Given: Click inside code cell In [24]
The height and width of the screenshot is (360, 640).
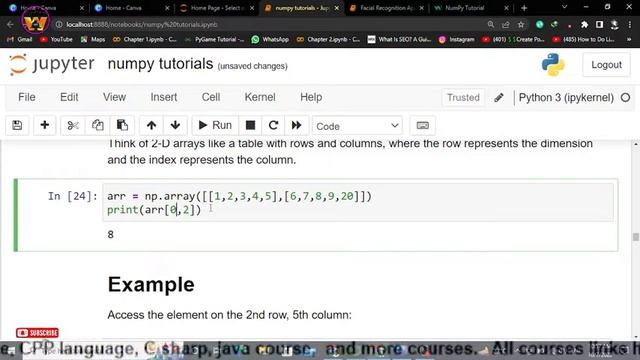Looking at the screenshot, I should (x=358, y=202).
